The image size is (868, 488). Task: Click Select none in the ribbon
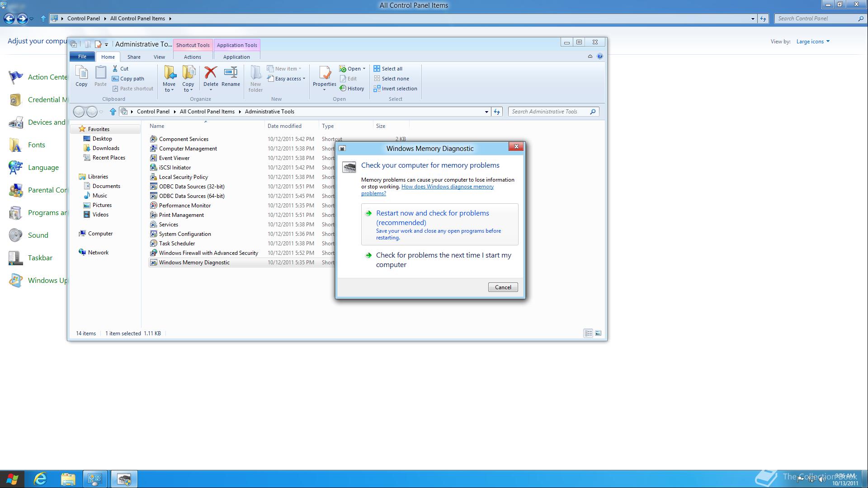coord(391,79)
